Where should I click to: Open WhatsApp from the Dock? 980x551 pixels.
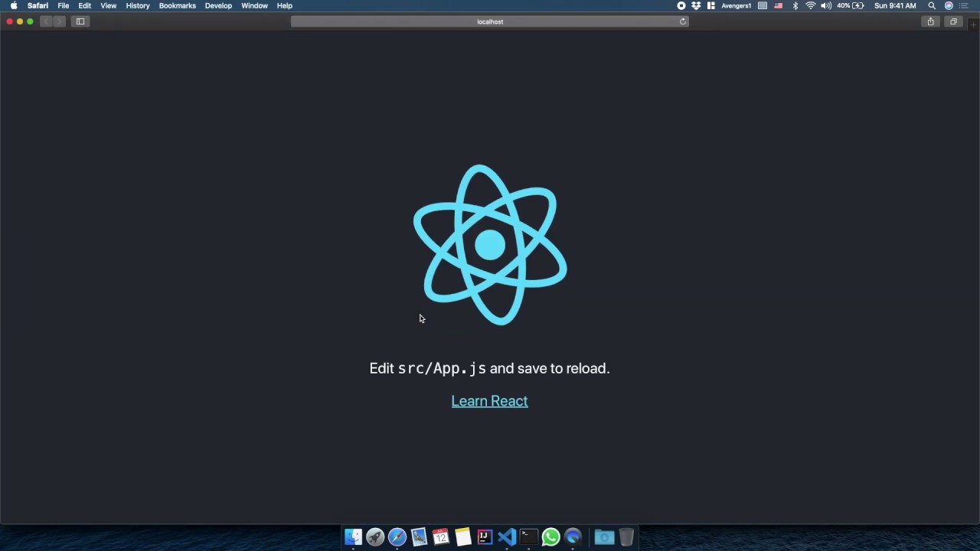point(550,537)
